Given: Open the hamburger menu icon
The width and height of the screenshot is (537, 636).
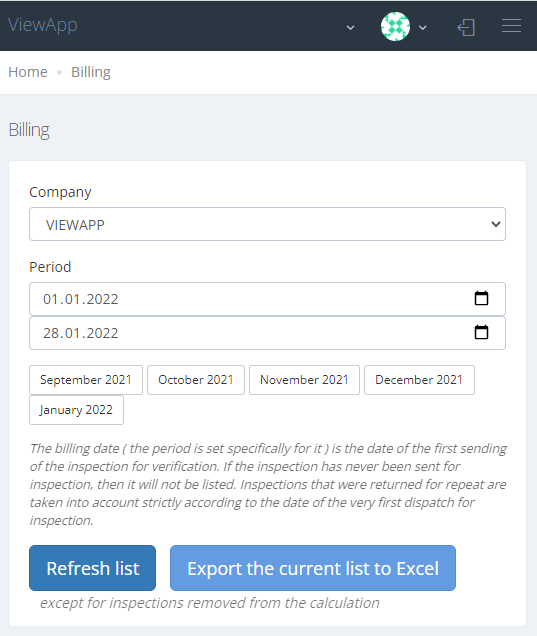Looking at the screenshot, I should pyautogui.click(x=511, y=26).
